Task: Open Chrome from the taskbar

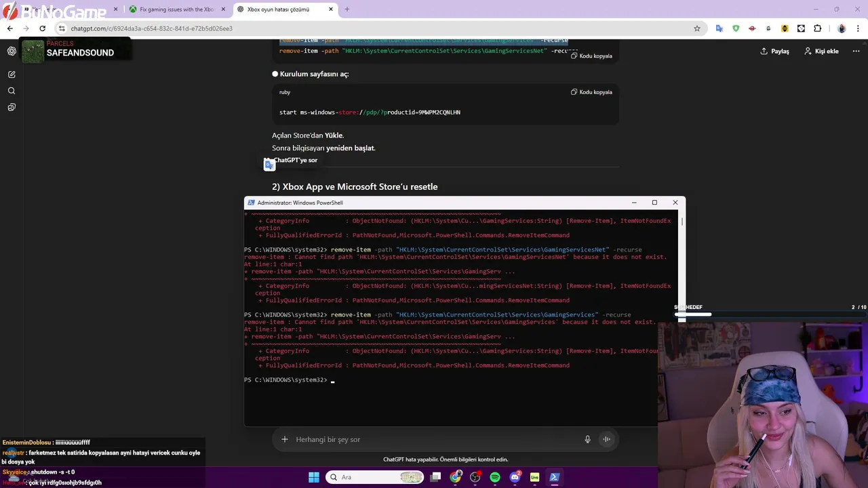Action: (456, 477)
